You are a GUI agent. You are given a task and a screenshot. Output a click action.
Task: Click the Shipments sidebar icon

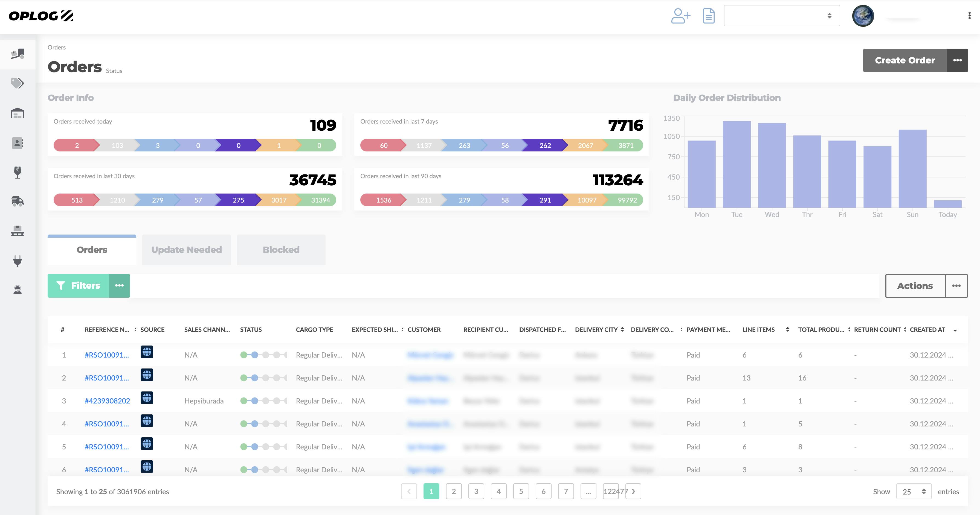pos(18,201)
